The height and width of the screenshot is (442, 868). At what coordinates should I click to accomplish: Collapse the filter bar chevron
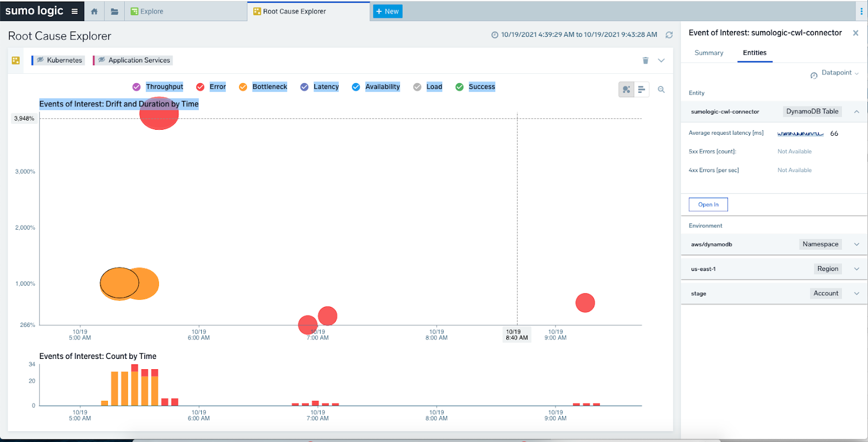(x=661, y=60)
